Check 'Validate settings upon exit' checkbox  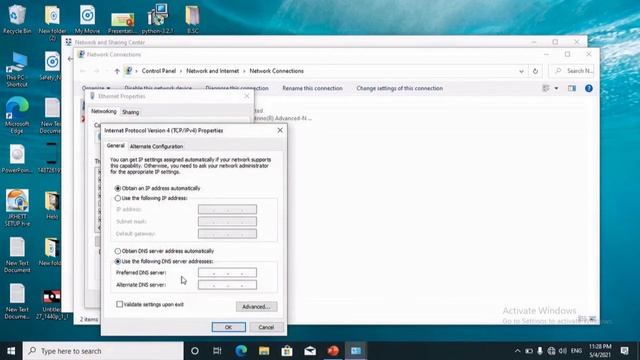tap(119, 304)
